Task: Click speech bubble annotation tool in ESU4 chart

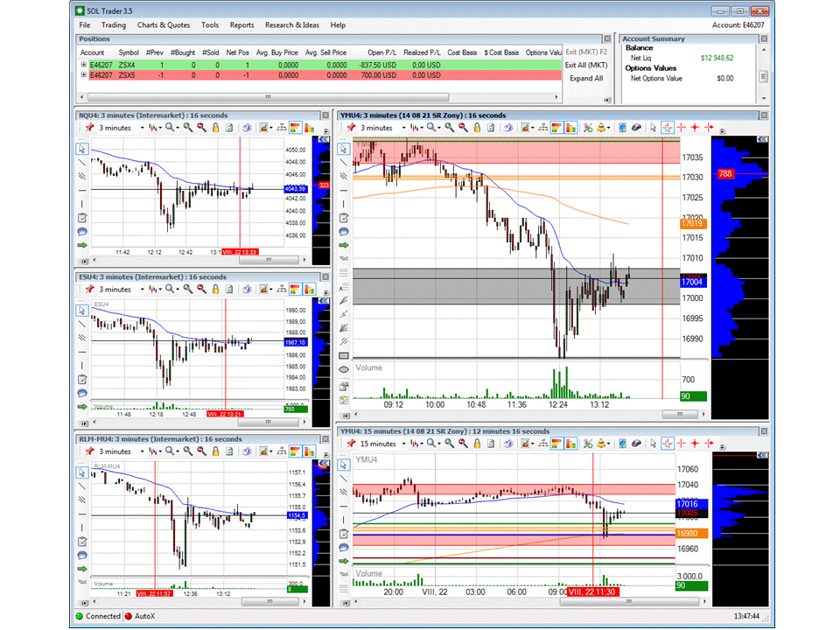Action: 82,392
